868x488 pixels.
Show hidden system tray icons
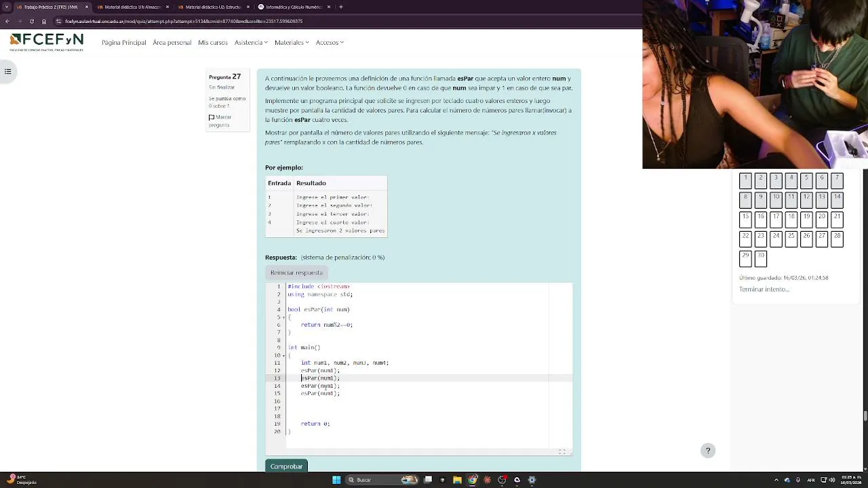click(776, 480)
